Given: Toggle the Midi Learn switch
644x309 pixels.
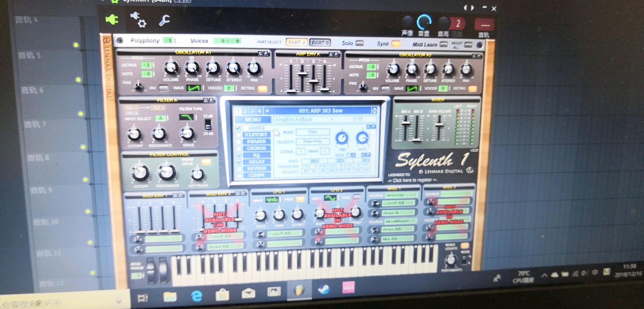Looking at the screenshot, I should [444, 44].
